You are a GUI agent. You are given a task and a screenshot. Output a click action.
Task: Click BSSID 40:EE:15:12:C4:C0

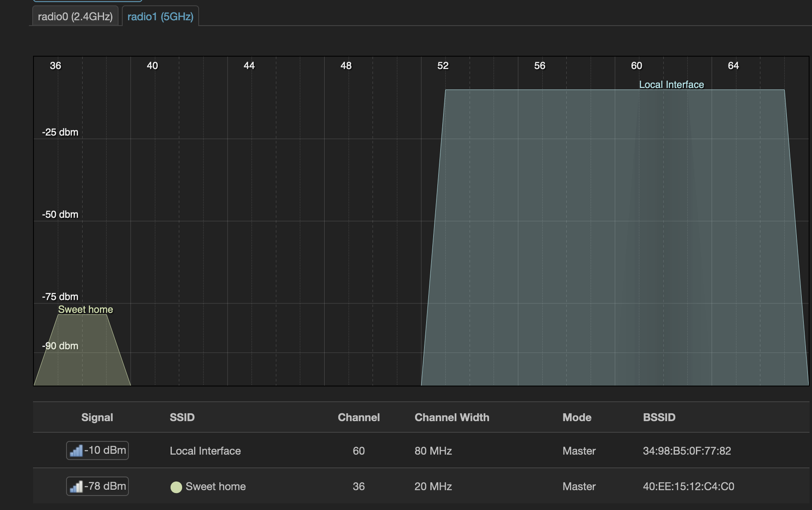coord(689,486)
